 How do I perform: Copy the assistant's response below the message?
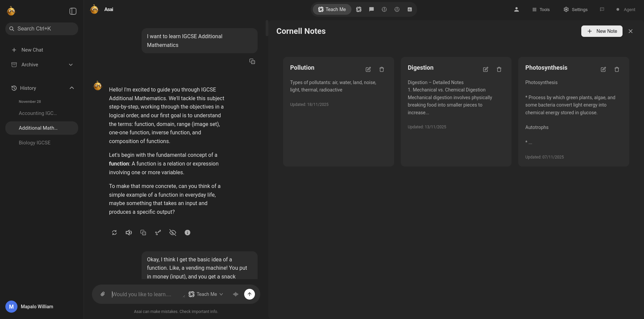pyautogui.click(x=143, y=233)
